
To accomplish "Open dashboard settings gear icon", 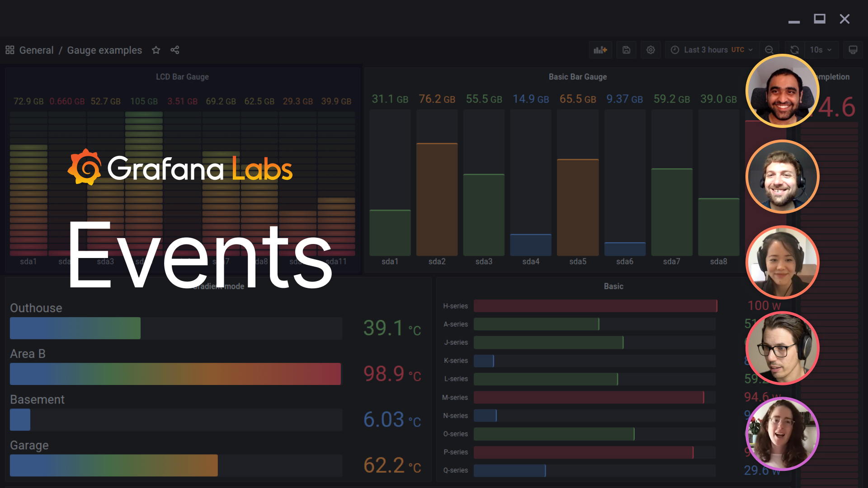I will tap(651, 50).
